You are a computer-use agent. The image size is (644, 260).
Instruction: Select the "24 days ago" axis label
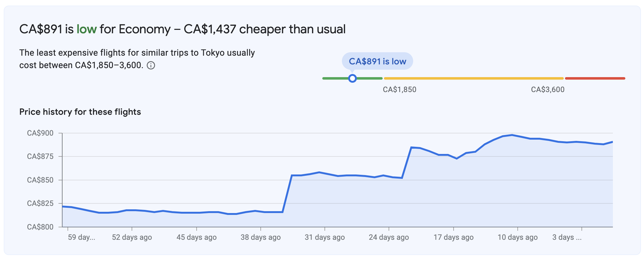tap(389, 237)
